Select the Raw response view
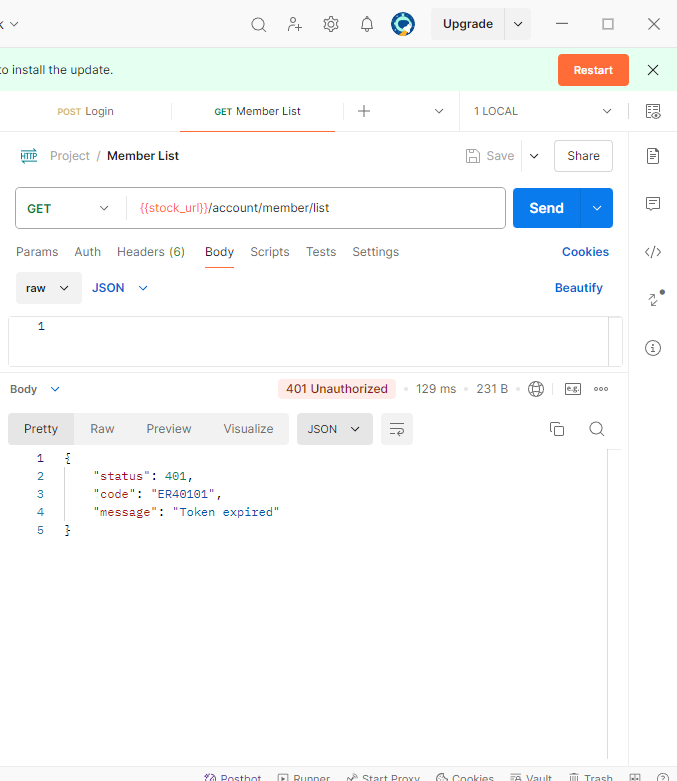 [102, 429]
